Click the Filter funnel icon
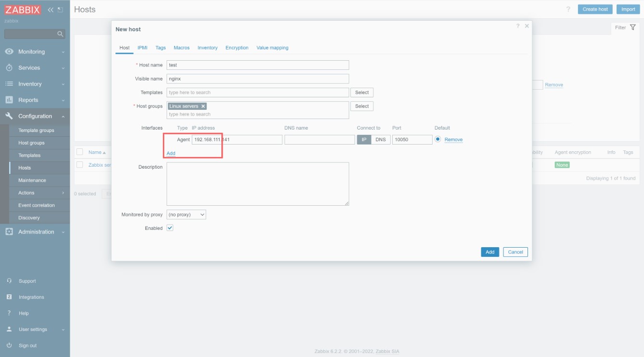 click(x=633, y=27)
